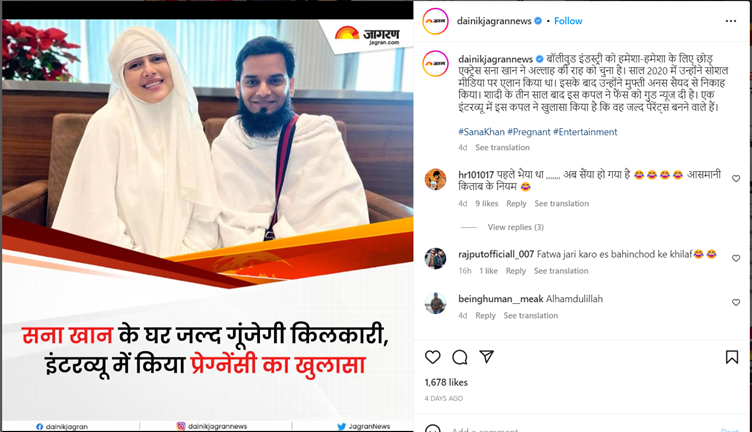
Task: Reply to hr101017's comment
Action: [516, 203]
